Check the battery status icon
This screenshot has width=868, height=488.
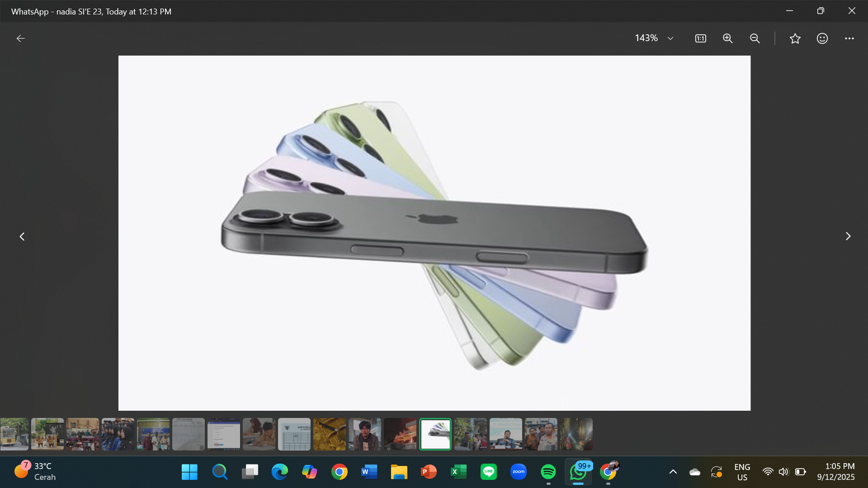801,472
